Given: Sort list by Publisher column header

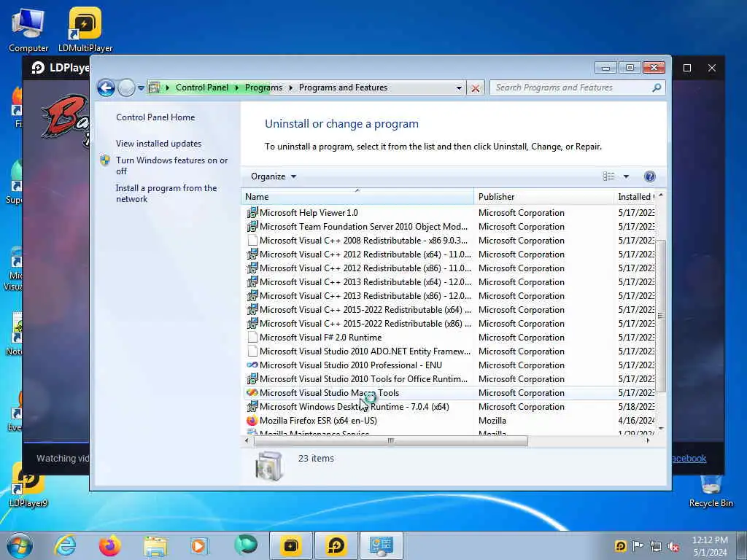Looking at the screenshot, I should [x=543, y=197].
